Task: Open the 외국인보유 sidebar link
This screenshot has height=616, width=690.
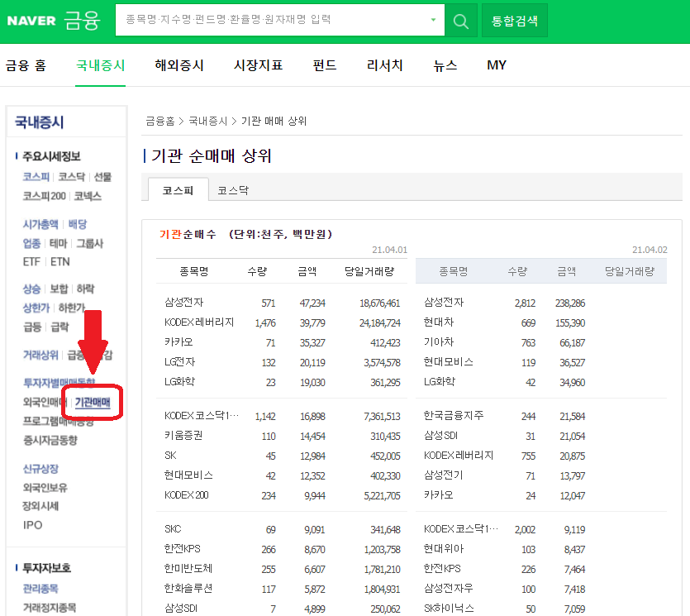Action: click(45, 488)
